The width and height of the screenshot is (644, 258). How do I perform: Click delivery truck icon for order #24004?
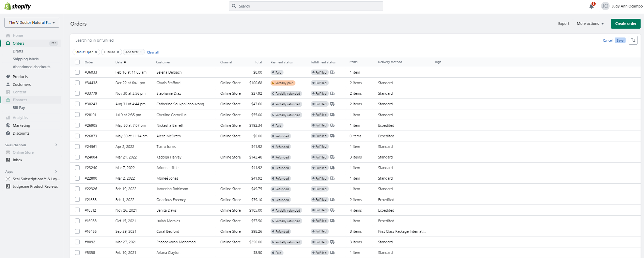click(333, 157)
